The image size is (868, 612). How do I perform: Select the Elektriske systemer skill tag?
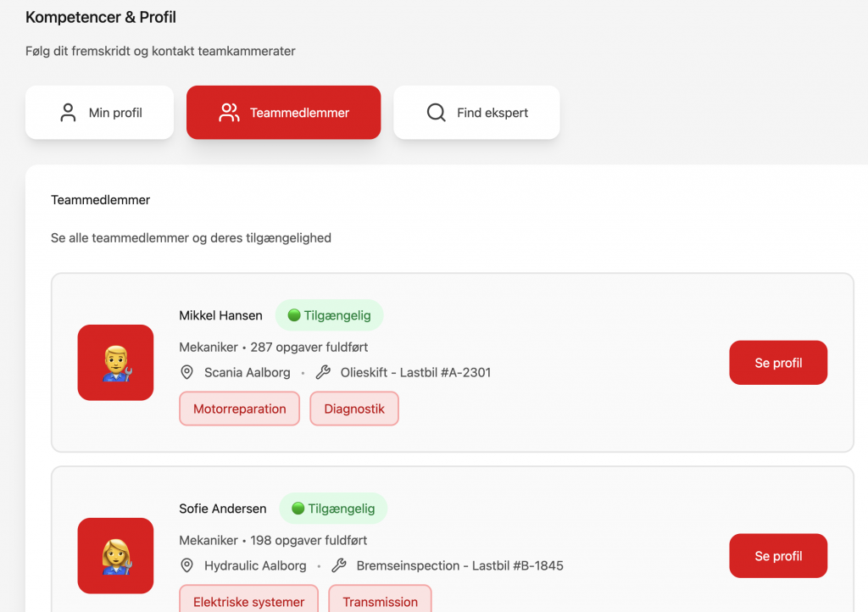click(x=248, y=600)
